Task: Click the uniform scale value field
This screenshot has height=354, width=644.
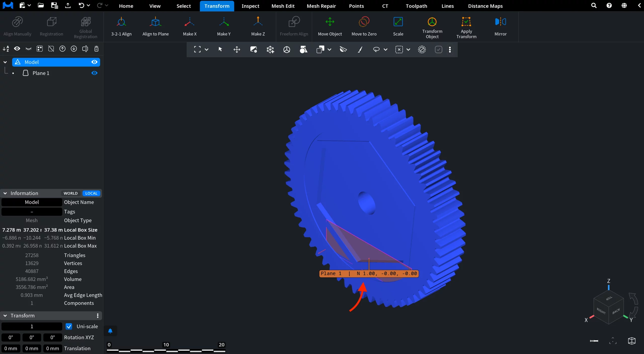Action: [32, 326]
